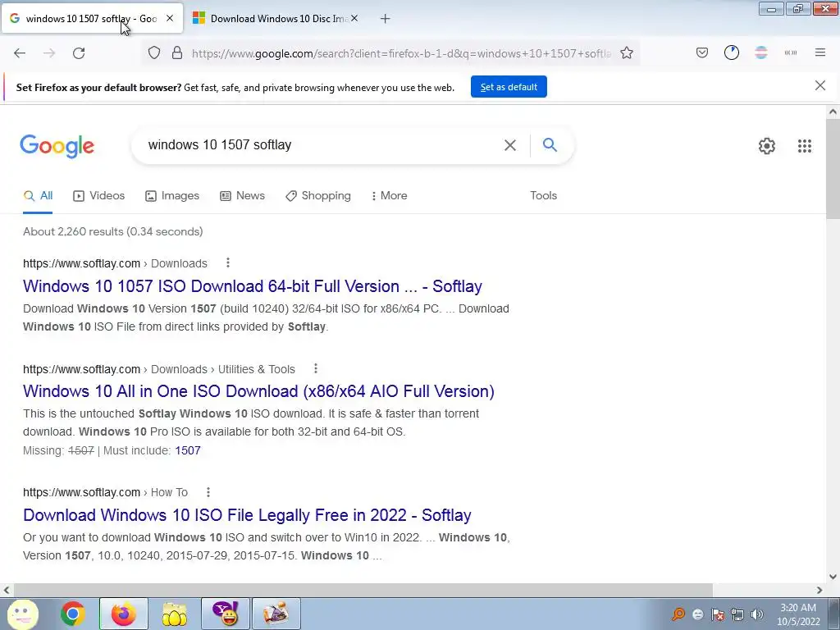Screen dimensions: 840x630
Task: Open options menu for the first softlay result
Action: pyautogui.click(x=228, y=262)
